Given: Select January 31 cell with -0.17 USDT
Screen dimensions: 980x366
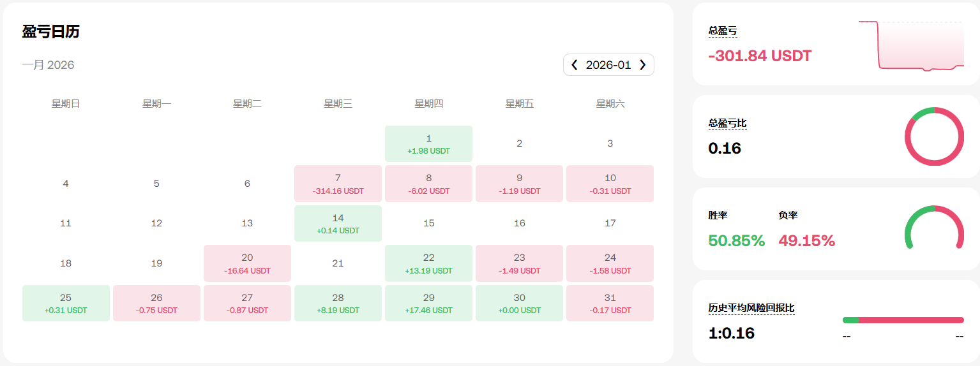Looking at the screenshot, I should point(610,303).
